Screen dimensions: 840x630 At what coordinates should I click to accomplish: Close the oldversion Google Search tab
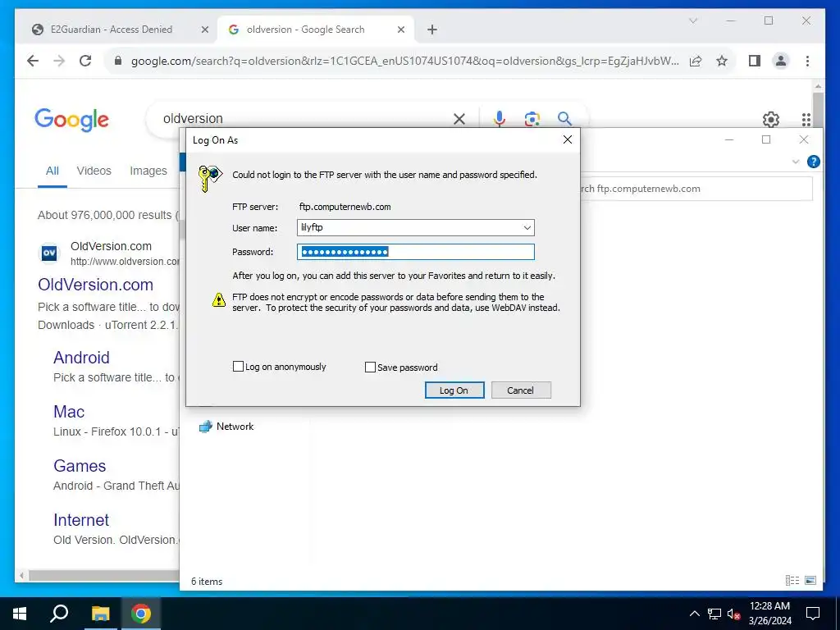pos(400,30)
